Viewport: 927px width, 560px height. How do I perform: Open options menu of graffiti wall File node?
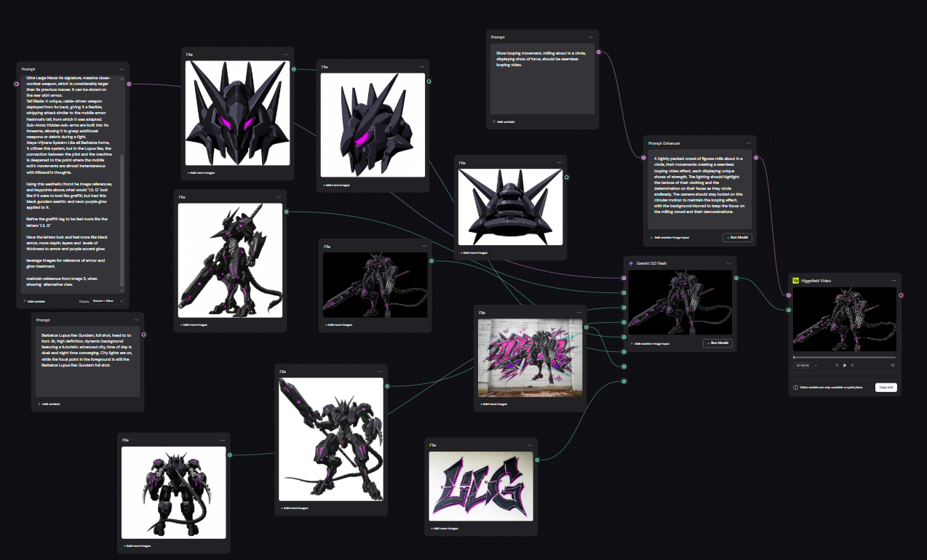pyautogui.click(x=578, y=313)
